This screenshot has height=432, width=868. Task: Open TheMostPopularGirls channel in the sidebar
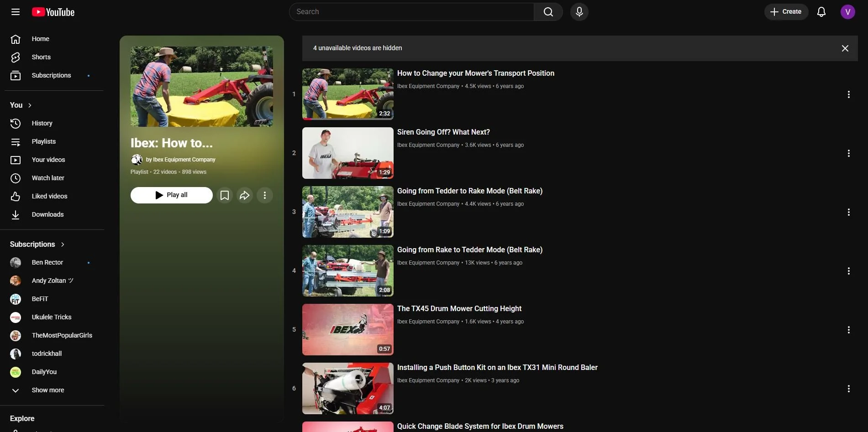click(52, 335)
